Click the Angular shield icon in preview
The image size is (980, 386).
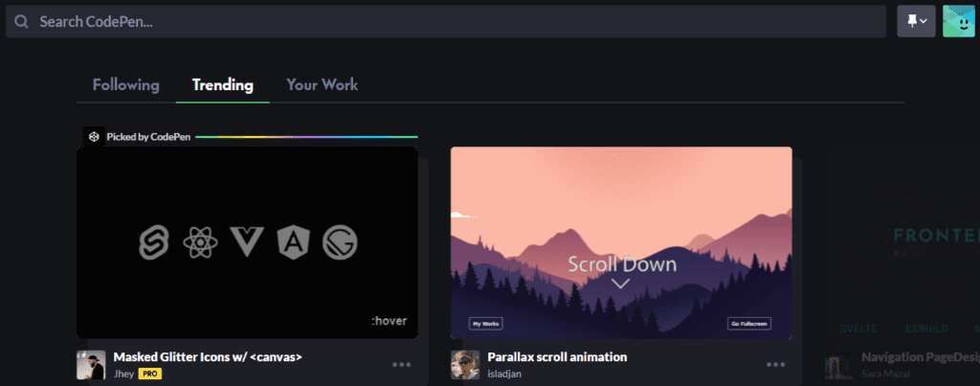(293, 242)
